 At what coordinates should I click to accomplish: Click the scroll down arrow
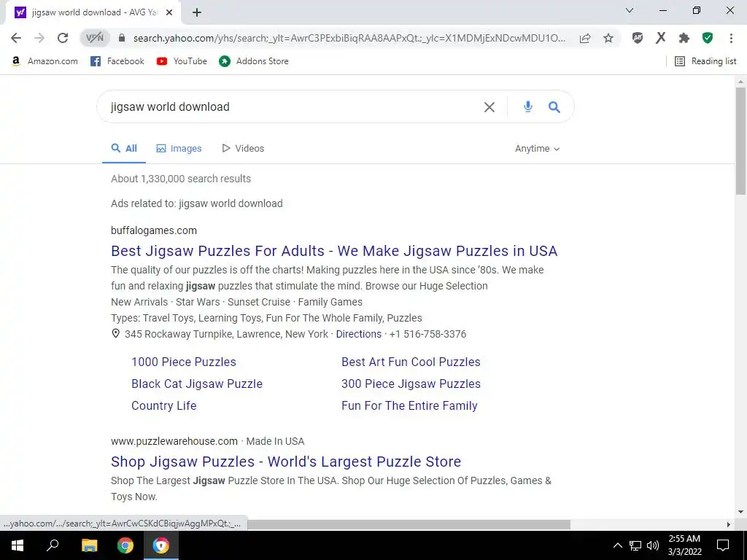click(x=740, y=512)
